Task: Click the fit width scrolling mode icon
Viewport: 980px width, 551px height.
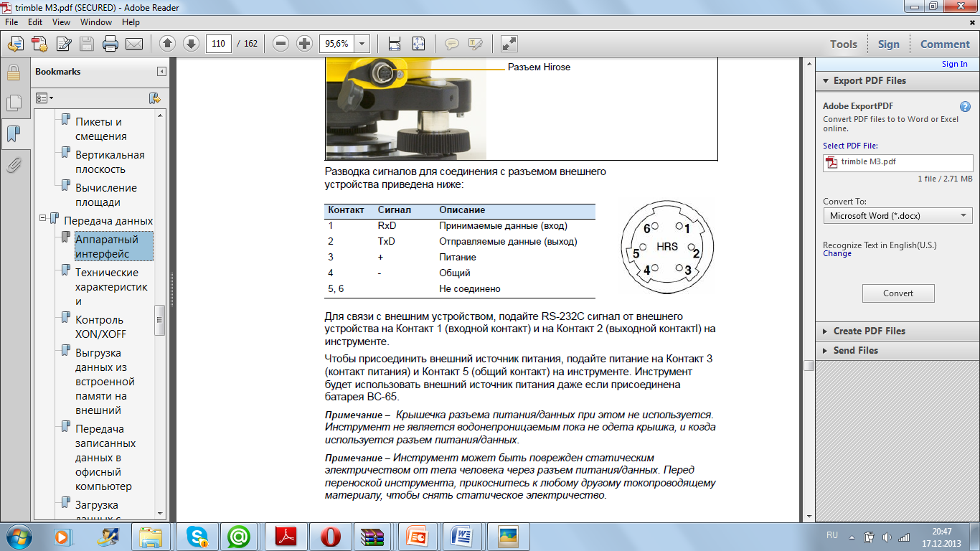Action: 394,44
